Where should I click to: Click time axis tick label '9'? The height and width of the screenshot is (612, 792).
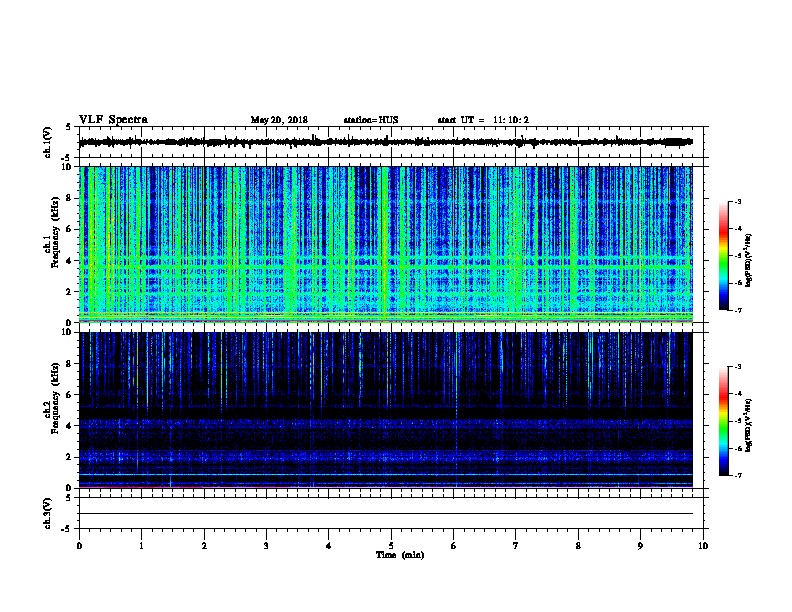point(640,546)
